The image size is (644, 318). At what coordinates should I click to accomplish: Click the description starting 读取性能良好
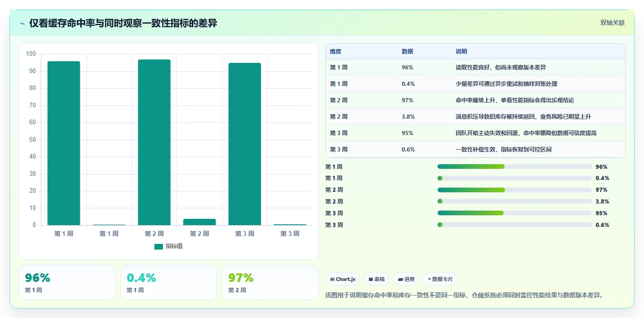(501, 68)
